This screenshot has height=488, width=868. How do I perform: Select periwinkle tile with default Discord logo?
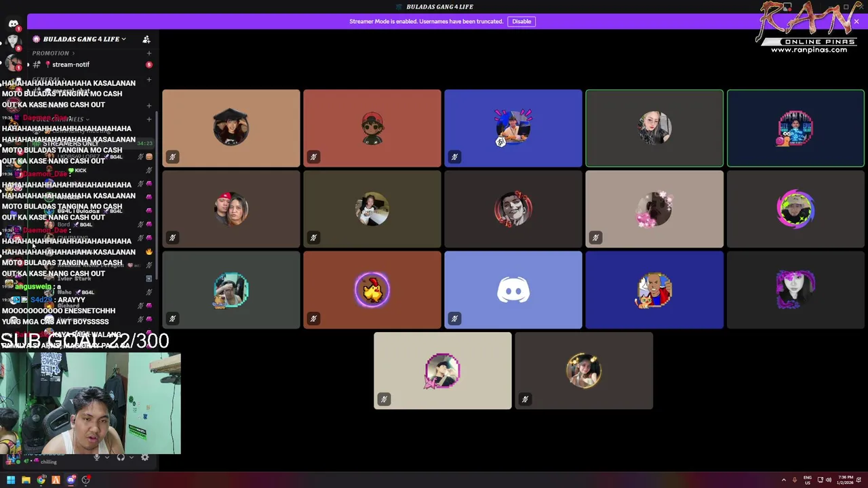click(x=513, y=289)
